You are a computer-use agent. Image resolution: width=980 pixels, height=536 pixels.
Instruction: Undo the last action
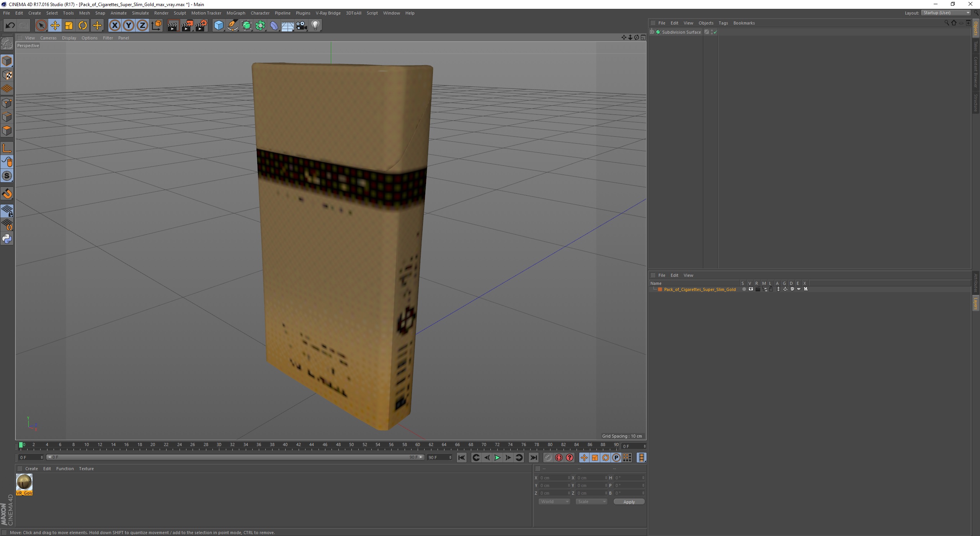point(10,26)
